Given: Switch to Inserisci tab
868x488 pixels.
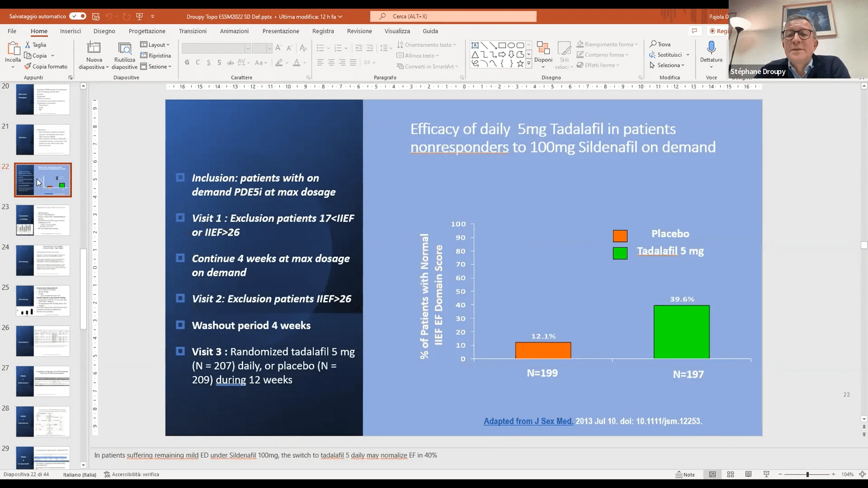Looking at the screenshot, I should 71,31.
